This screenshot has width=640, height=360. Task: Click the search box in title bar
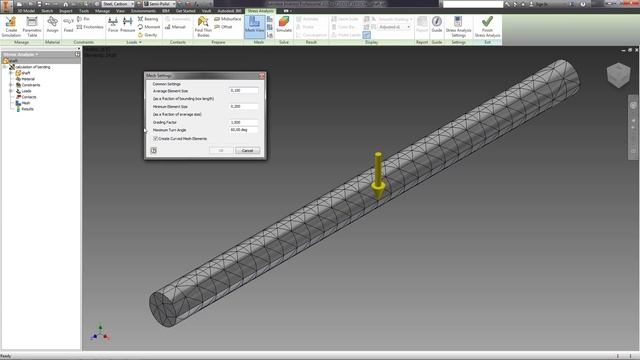pyautogui.click(x=473, y=4)
